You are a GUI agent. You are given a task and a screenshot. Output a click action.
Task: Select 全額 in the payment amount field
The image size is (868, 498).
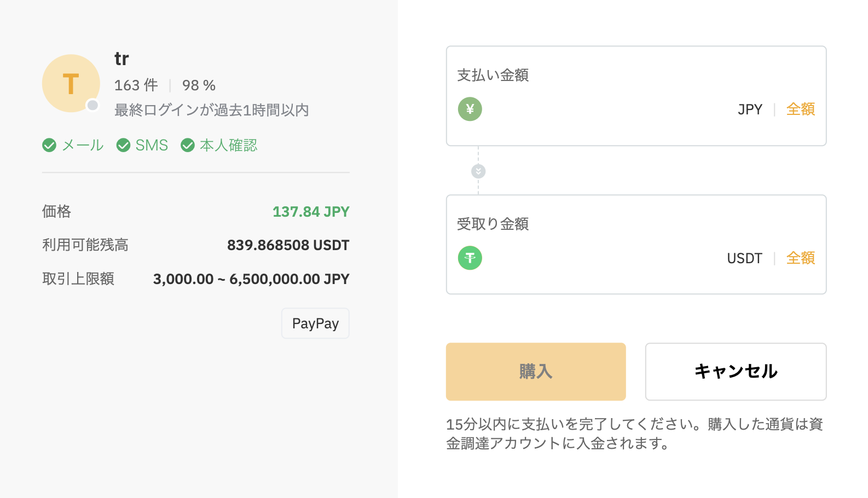(801, 109)
